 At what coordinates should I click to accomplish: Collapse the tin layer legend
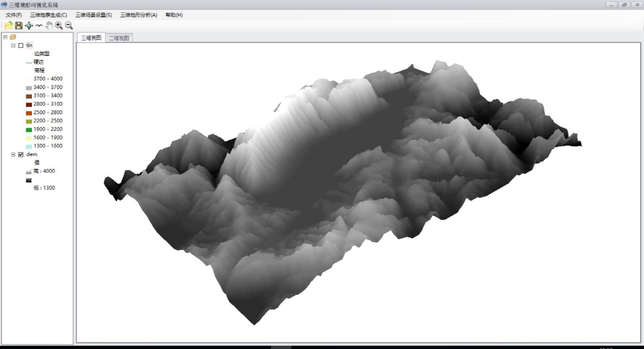tap(13, 45)
